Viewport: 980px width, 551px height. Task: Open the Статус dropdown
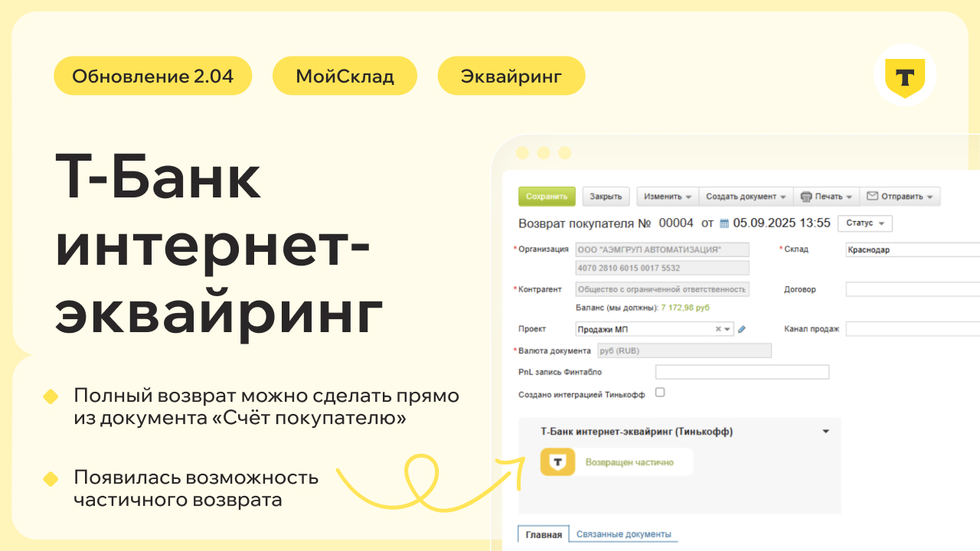[865, 223]
